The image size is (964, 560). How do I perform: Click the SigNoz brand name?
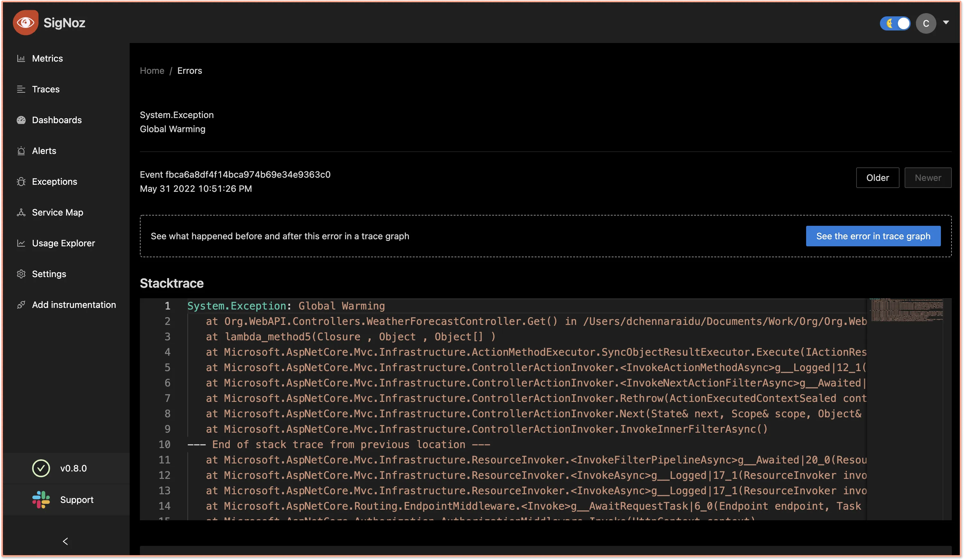pos(64,23)
